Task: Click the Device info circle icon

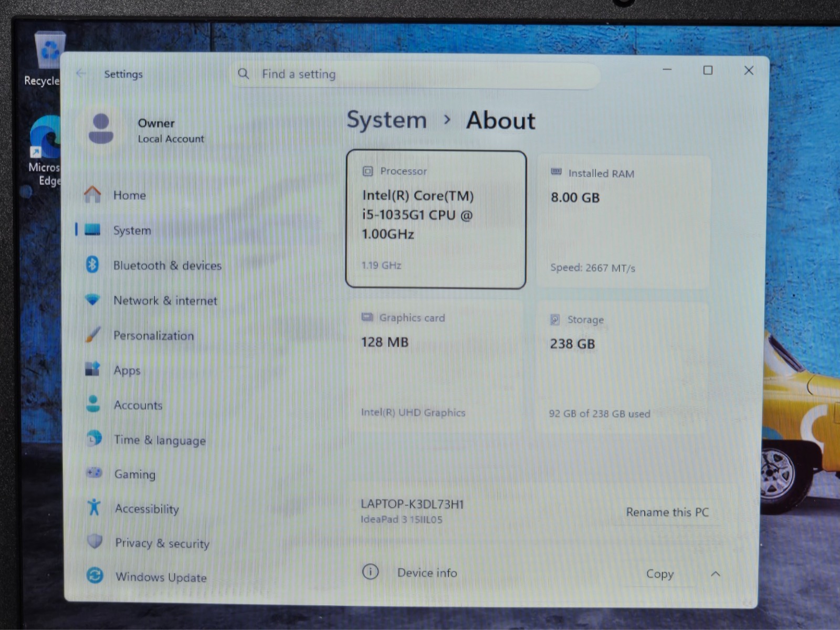Action: (x=370, y=572)
